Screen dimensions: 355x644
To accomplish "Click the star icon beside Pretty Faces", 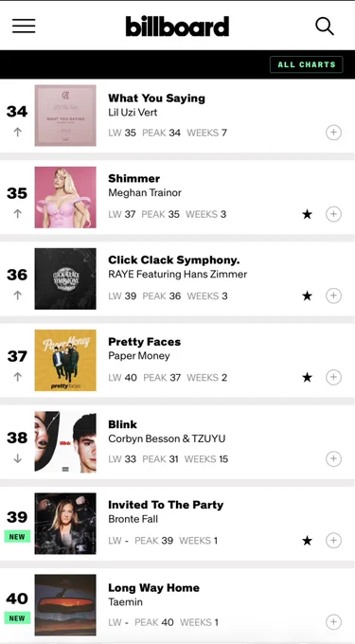I will click(x=307, y=378).
